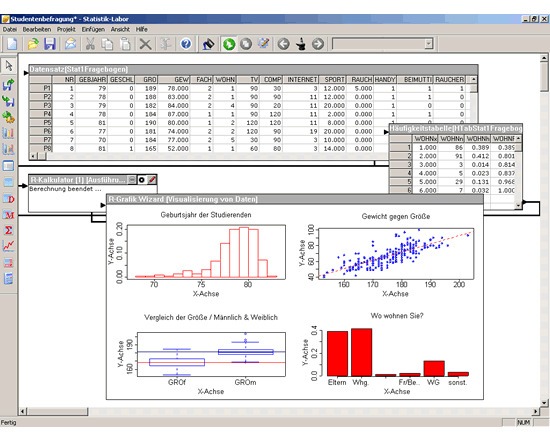Click the GEBJAHR column header in Datensatz
Screen dimensions: 550x440
click(92, 80)
